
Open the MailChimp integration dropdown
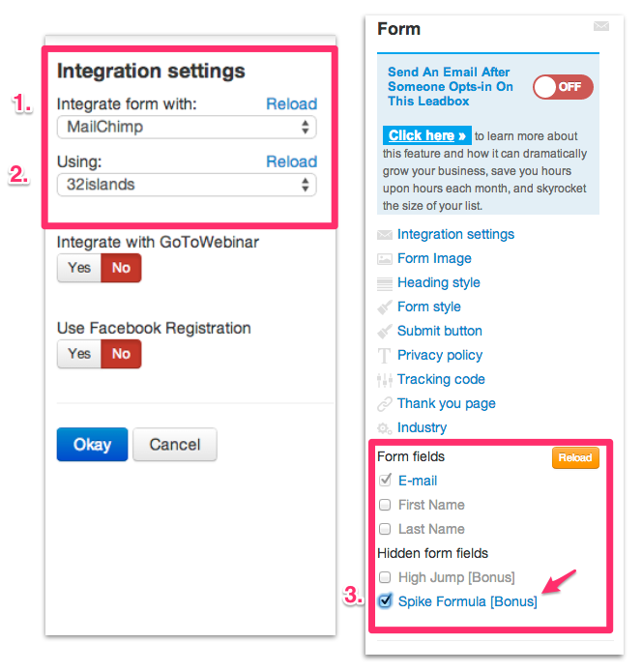pyautogui.click(x=187, y=128)
